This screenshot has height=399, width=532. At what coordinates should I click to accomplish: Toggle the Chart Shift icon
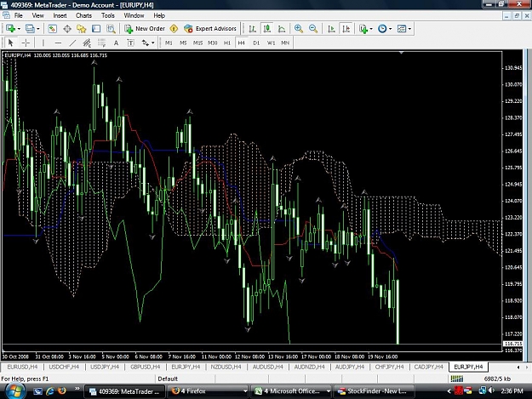click(x=346, y=29)
